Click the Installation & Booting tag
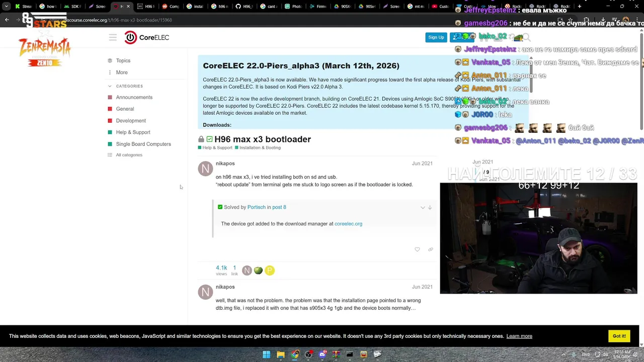Viewport: 644px width, 362px height. (258, 148)
